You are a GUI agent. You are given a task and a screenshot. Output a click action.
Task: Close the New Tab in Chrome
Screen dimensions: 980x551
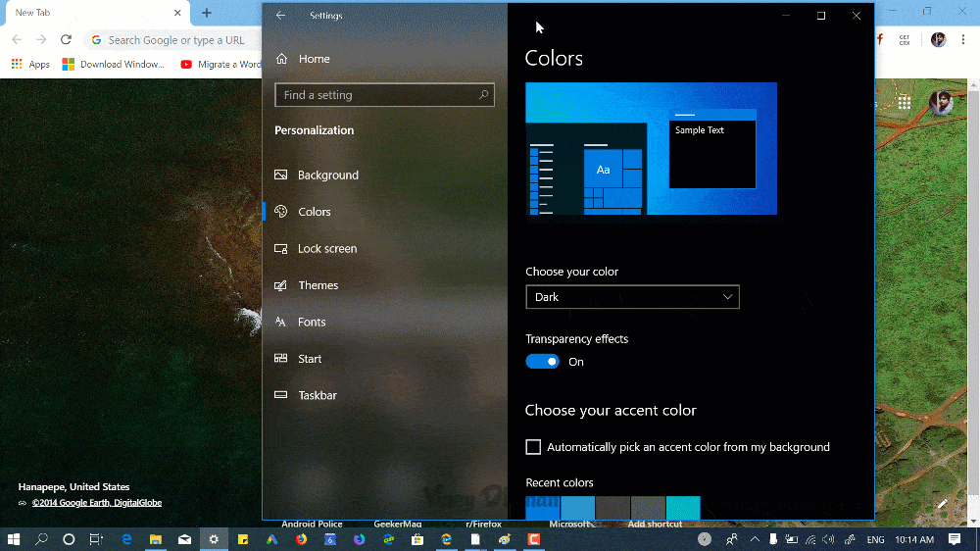click(x=177, y=13)
